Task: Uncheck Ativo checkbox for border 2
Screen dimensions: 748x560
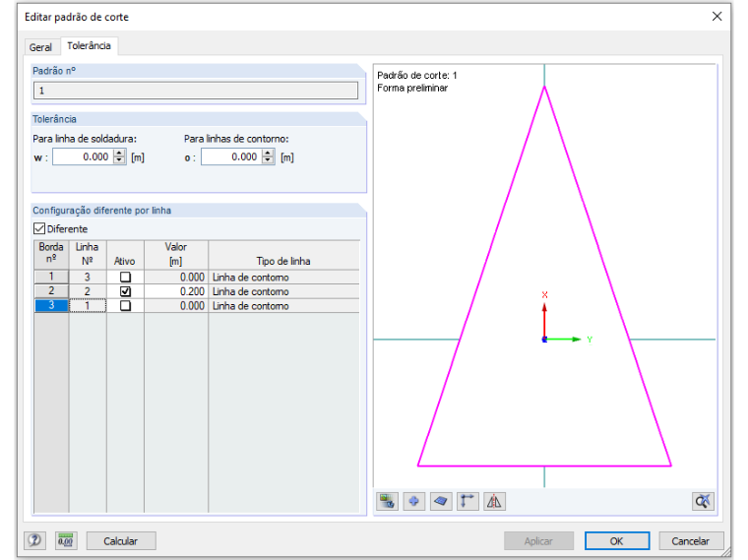Action: point(125,291)
